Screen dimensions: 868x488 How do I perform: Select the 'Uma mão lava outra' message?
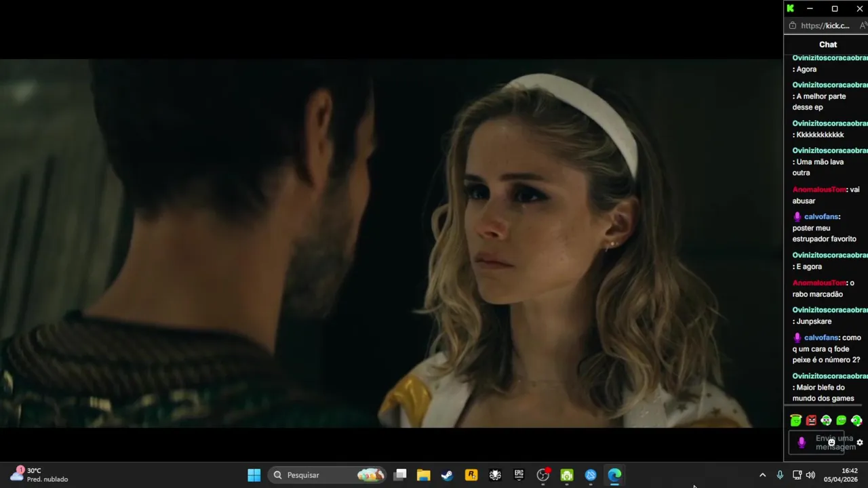pyautogui.click(x=818, y=167)
